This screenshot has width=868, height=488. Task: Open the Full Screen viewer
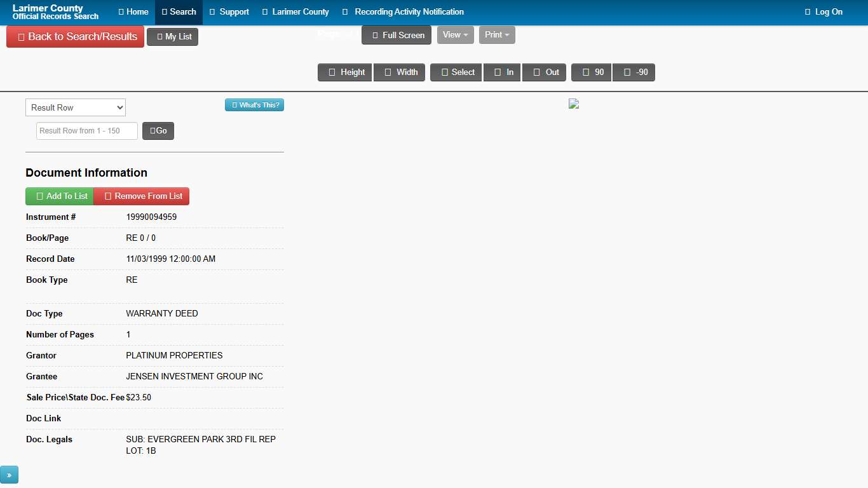tap(397, 35)
